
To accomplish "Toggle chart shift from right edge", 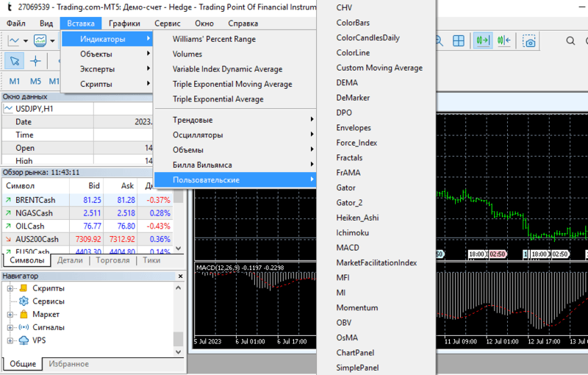I will [504, 40].
